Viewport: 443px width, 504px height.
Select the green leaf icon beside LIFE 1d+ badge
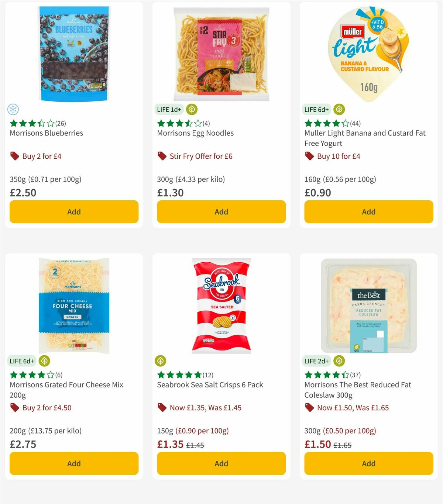pos(191,109)
